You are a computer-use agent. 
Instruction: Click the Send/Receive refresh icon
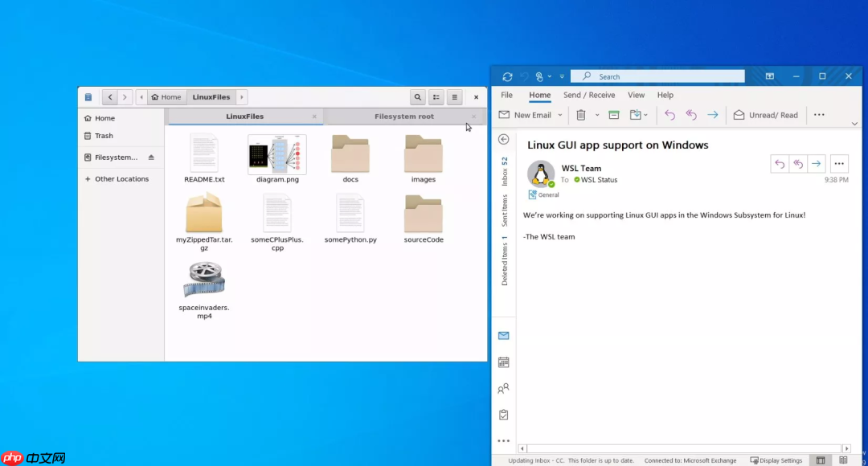coord(507,76)
